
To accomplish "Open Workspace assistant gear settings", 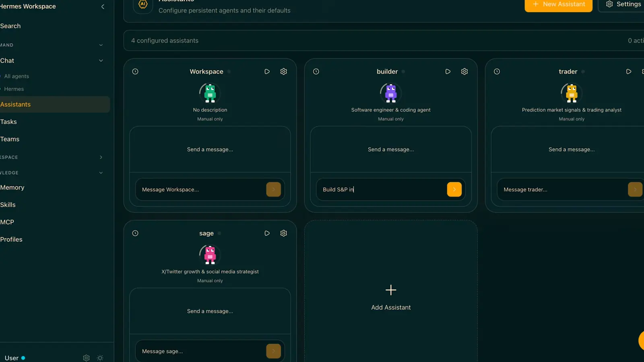I will [284, 72].
